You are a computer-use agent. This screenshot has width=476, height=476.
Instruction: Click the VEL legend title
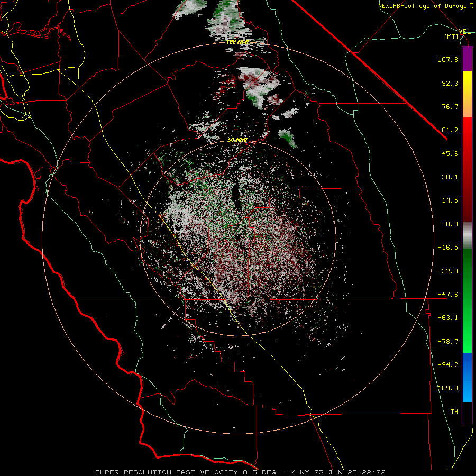point(464,32)
